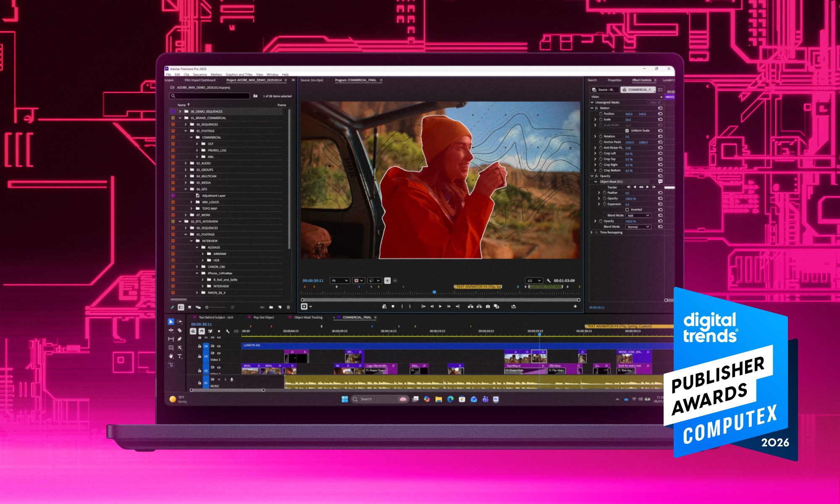This screenshot has height=504, width=840.
Task: Mute the A1 MUSIC track
Action: tap(219, 380)
